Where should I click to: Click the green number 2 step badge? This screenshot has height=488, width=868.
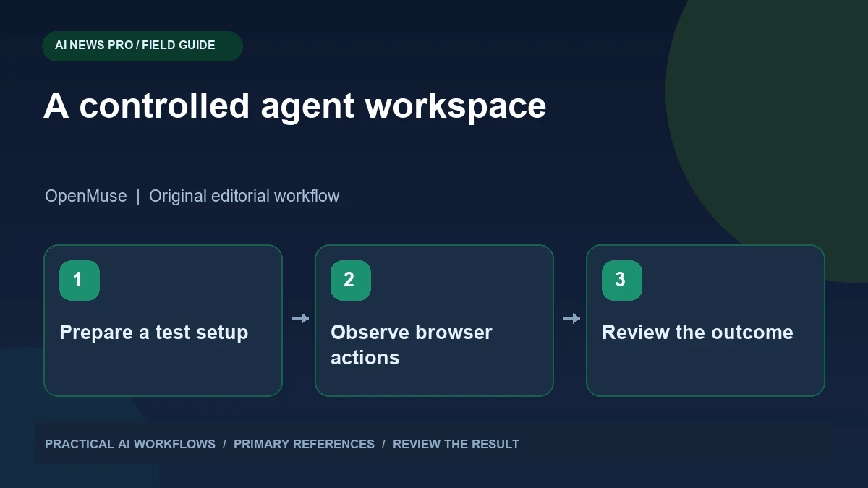click(x=351, y=281)
